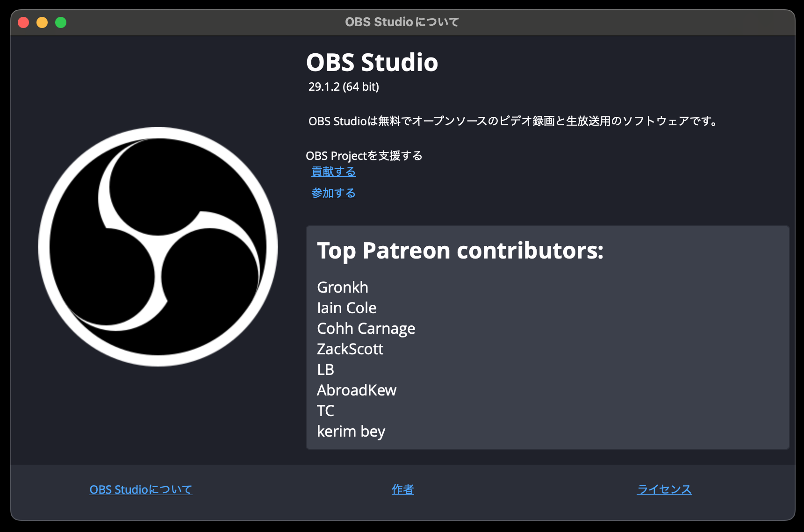This screenshot has height=532, width=804.
Task: Maximize the window with green button
Action: [61, 22]
